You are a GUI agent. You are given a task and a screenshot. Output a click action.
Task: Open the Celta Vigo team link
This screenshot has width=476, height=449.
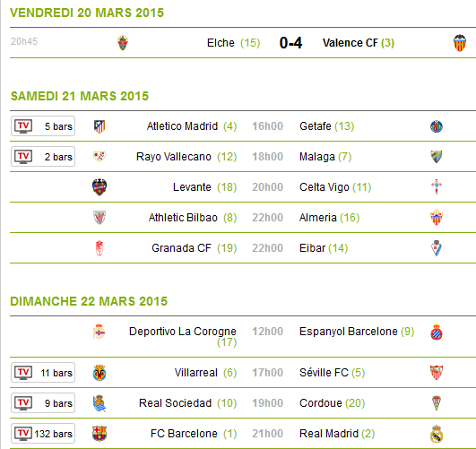point(325,187)
